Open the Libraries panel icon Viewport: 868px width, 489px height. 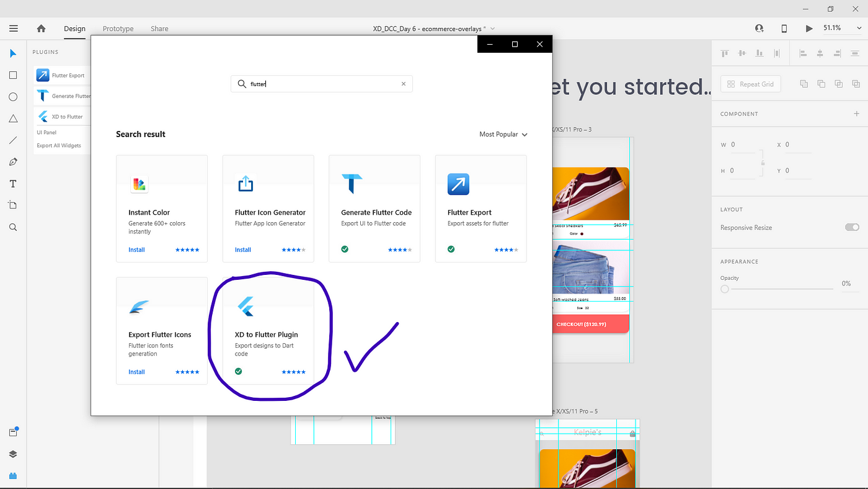click(13, 432)
